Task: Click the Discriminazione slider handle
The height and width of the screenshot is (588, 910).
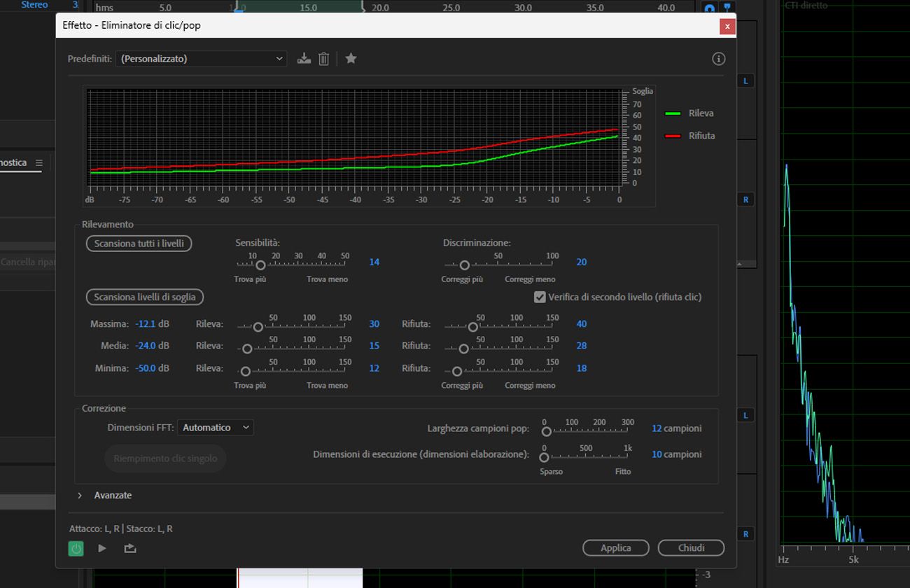Action: coord(464,265)
